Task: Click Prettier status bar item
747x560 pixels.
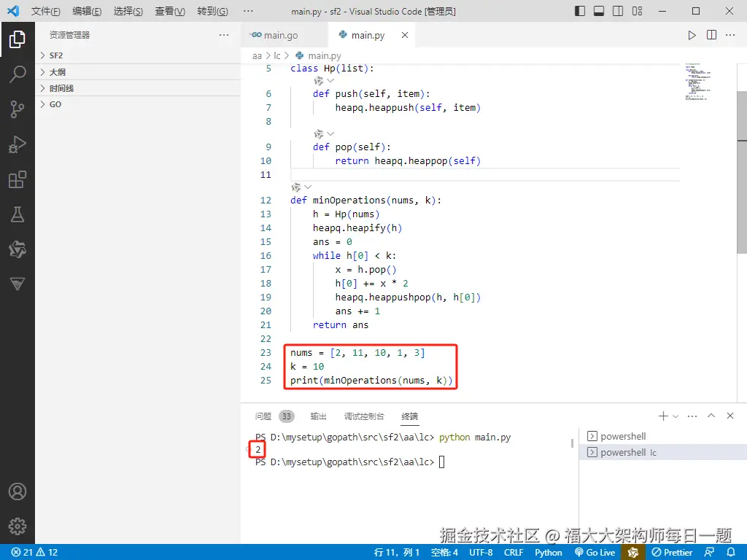Action: click(x=672, y=553)
